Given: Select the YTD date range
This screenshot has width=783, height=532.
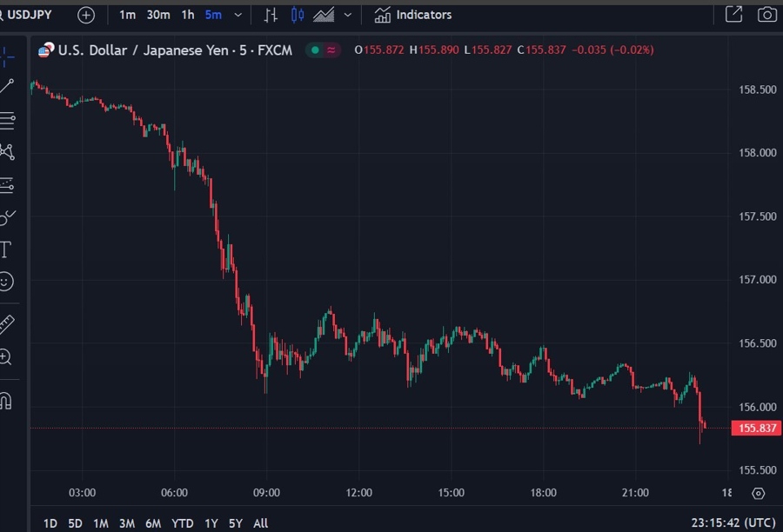Looking at the screenshot, I should (183, 523).
